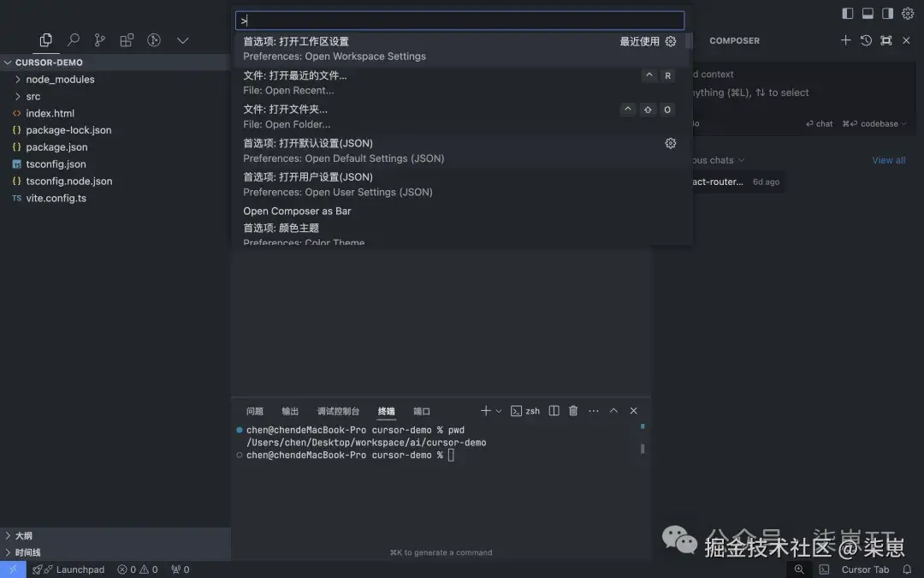Click View all previous chats link

click(889, 160)
